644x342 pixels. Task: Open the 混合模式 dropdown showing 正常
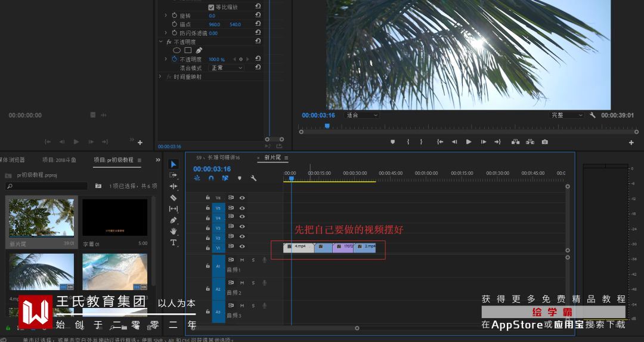point(227,68)
